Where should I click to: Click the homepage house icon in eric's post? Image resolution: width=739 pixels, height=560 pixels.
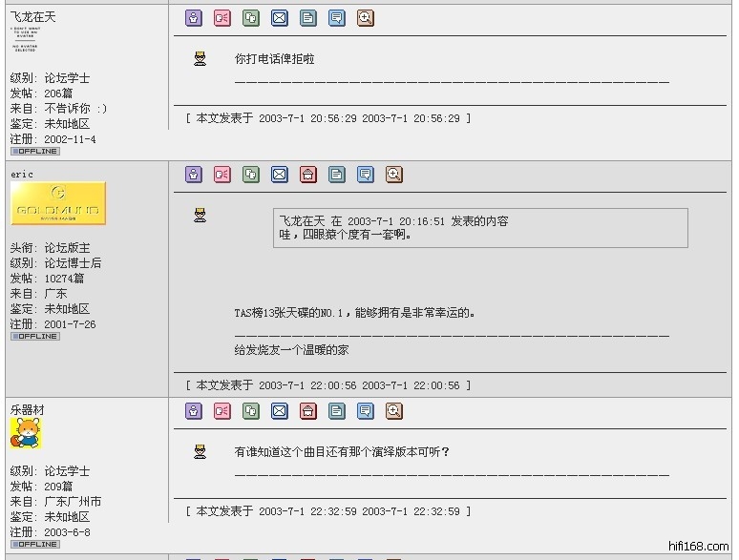[307, 175]
